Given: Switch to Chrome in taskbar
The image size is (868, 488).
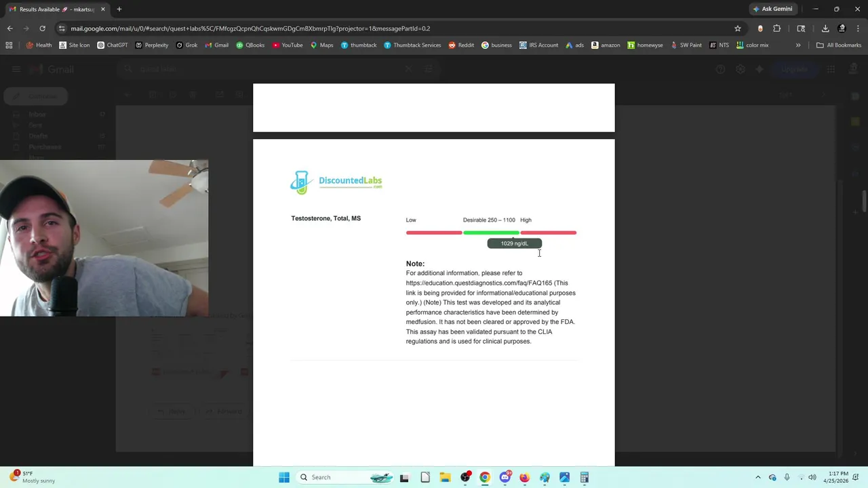Looking at the screenshot, I should tap(485, 477).
